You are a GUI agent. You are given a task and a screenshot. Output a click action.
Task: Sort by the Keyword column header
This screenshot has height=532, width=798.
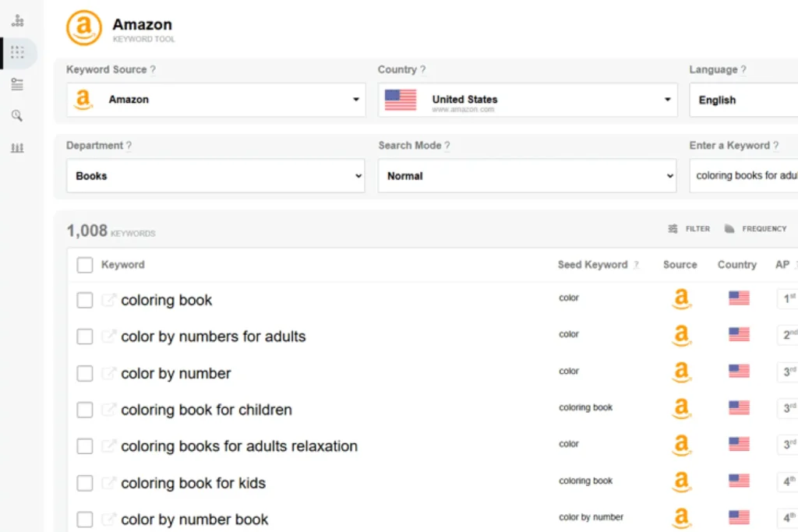pyautogui.click(x=123, y=265)
